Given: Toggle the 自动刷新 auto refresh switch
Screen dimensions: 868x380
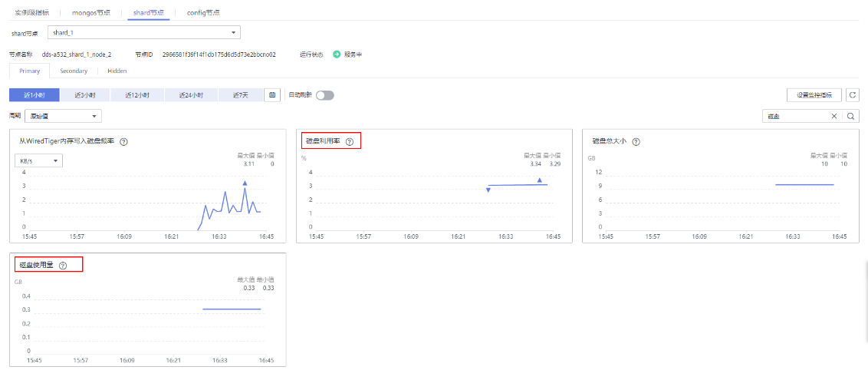Looking at the screenshot, I should click(325, 95).
